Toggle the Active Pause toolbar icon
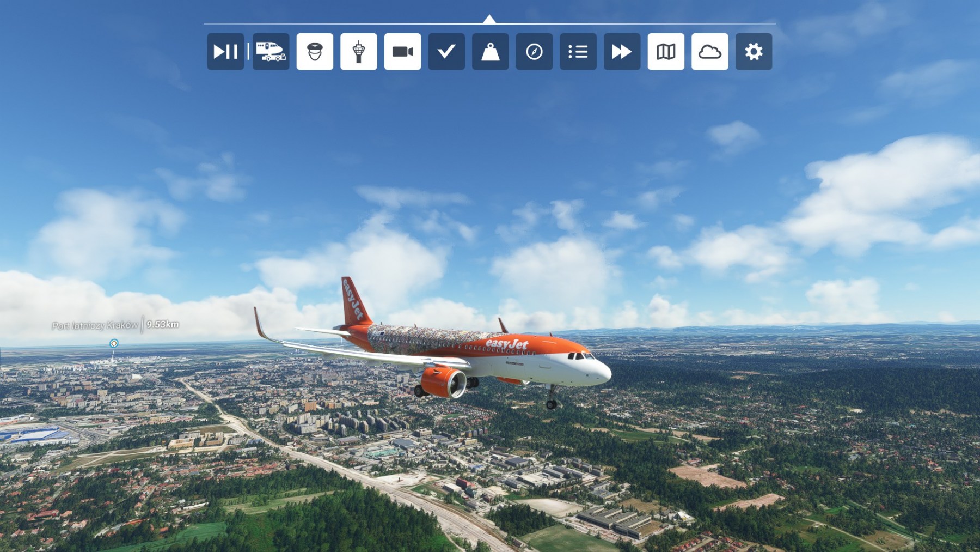Image resolution: width=980 pixels, height=552 pixels. click(x=225, y=52)
